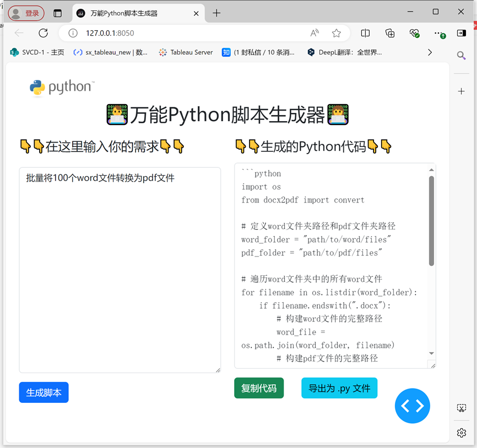This screenshot has height=448, width=477.
Task: Click the 在这里输入你的需求 heading
Action: (x=101, y=146)
